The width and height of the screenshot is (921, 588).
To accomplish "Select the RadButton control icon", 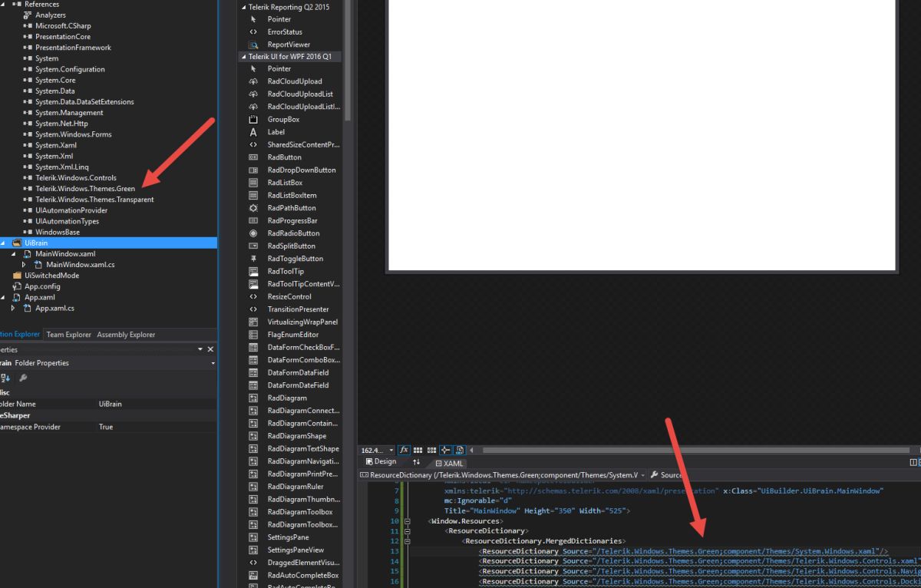I will [x=253, y=157].
